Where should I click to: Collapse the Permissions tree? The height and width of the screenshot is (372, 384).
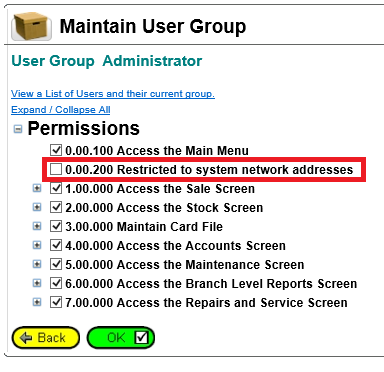[x=18, y=129]
